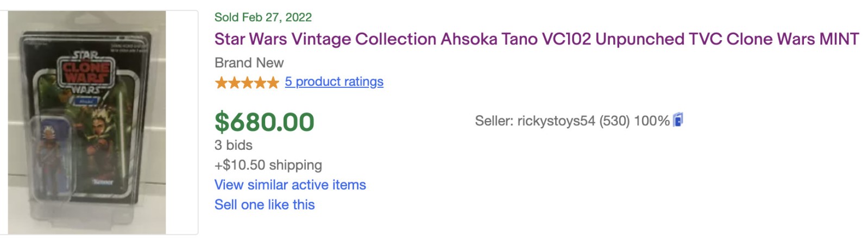The height and width of the screenshot is (248, 868).
Task: Click the 3 bids text
Action: (x=234, y=145)
